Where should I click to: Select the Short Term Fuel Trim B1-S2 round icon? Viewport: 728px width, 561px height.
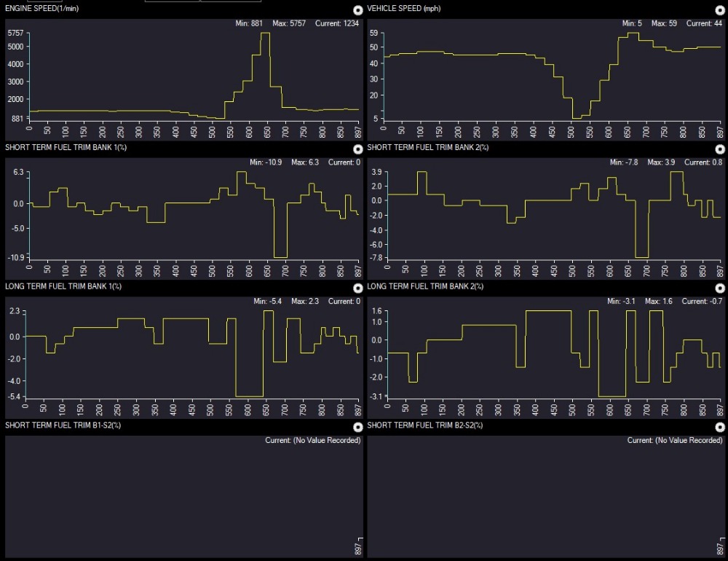pos(357,427)
